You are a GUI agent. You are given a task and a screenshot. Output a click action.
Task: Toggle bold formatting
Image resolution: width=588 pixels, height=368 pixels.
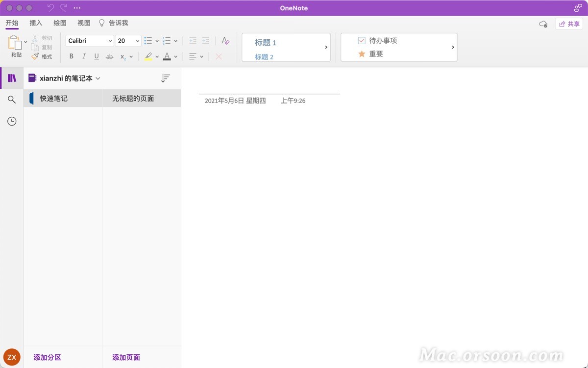71,56
